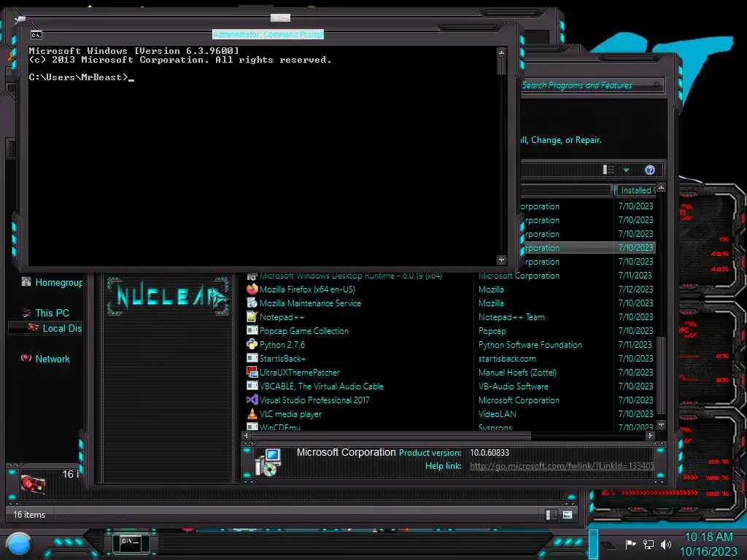Viewport: 747px width, 560px height.
Task: Select the Mozilla Firefox icon in list
Action: point(252,289)
